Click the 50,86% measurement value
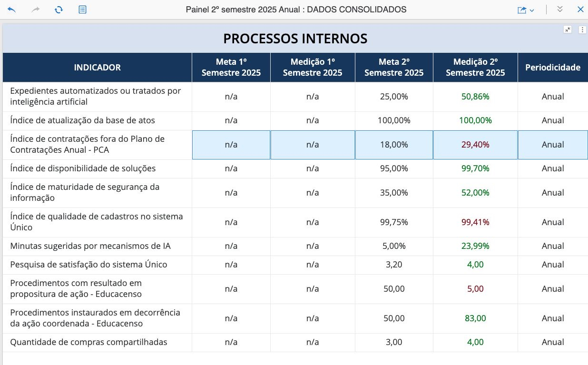This screenshot has height=365, width=588. [x=475, y=97]
